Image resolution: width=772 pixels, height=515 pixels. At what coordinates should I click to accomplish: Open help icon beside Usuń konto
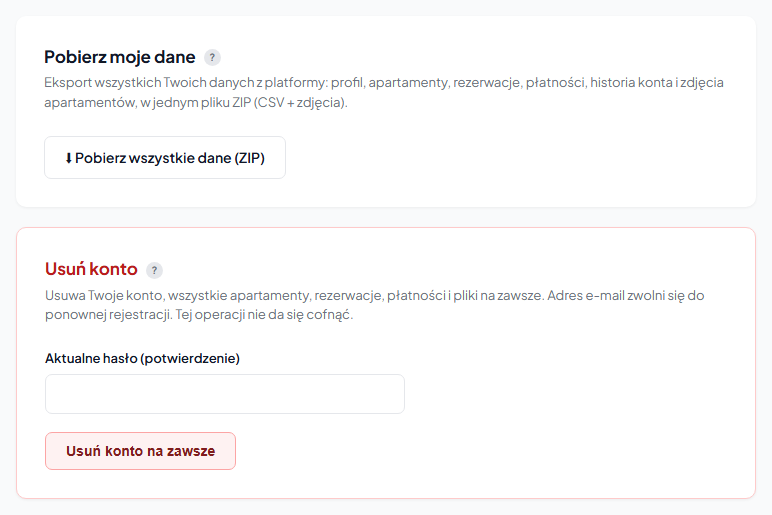(154, 270)
